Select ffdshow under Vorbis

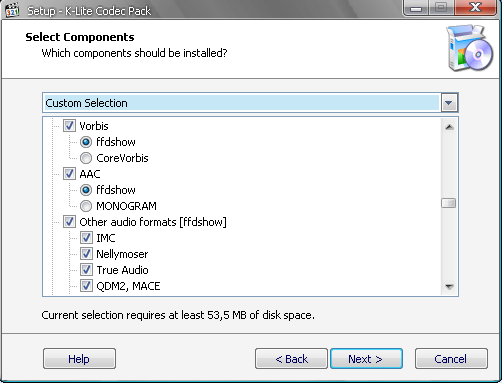[86, 142]
